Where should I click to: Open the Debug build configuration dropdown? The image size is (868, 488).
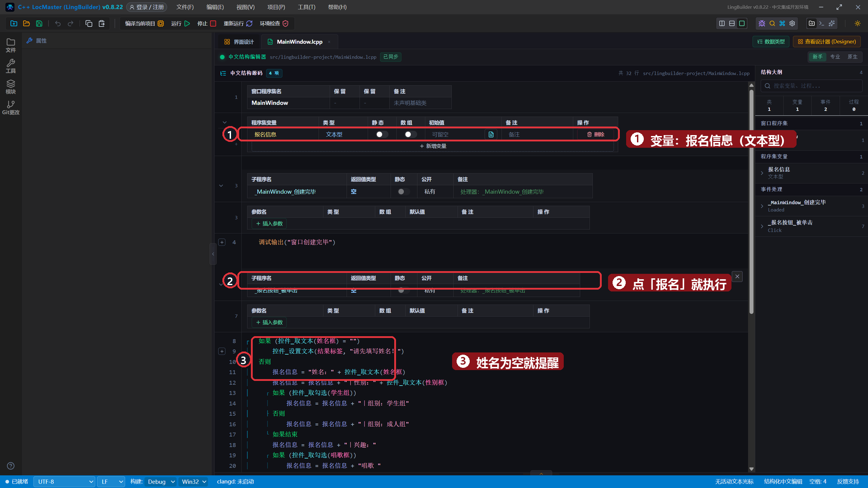pos(160,482)
